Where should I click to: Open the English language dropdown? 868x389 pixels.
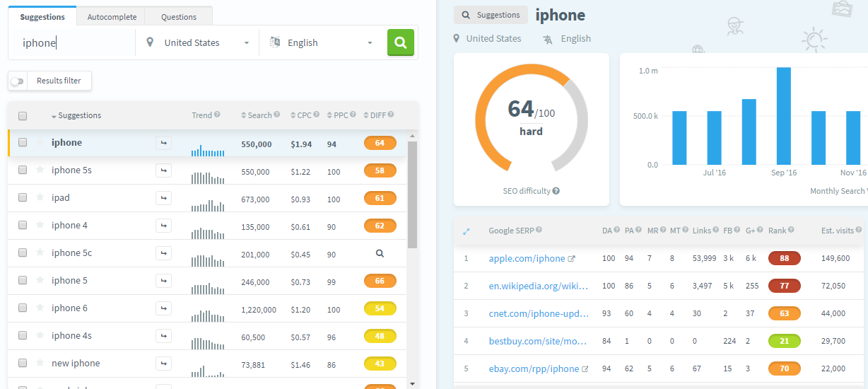click(x=322, y=43)
